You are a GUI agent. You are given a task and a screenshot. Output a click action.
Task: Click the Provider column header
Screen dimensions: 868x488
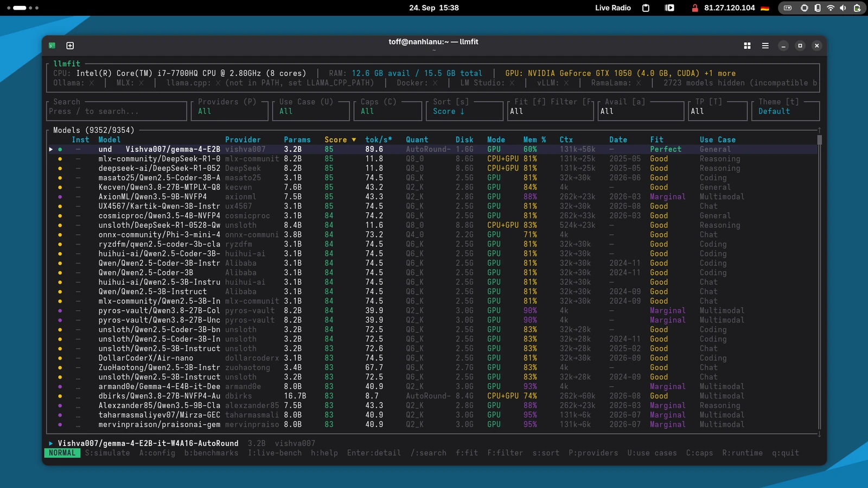[x=243, y=140]
